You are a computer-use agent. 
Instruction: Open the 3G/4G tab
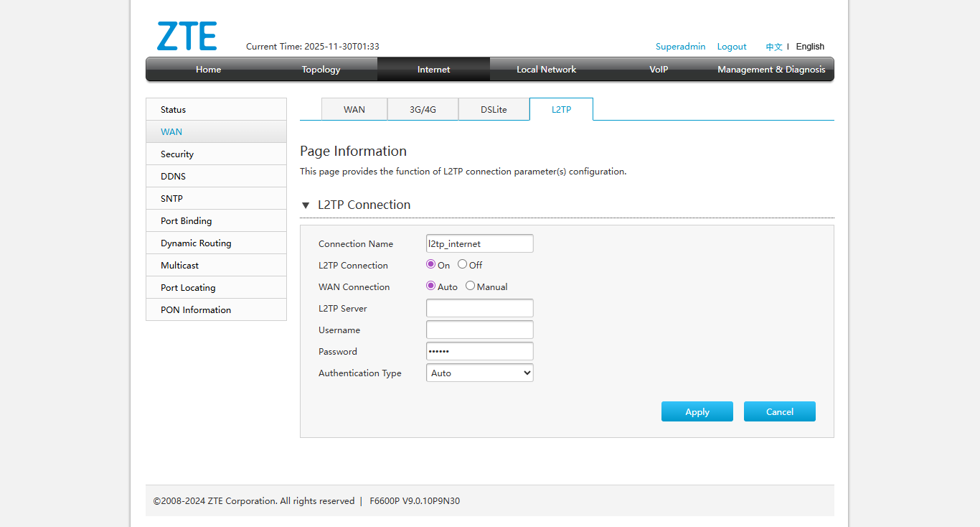click(423, 110)
